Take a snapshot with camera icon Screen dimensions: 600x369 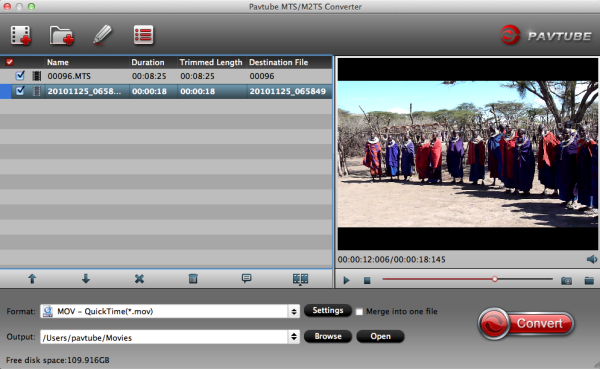point(566,281)
